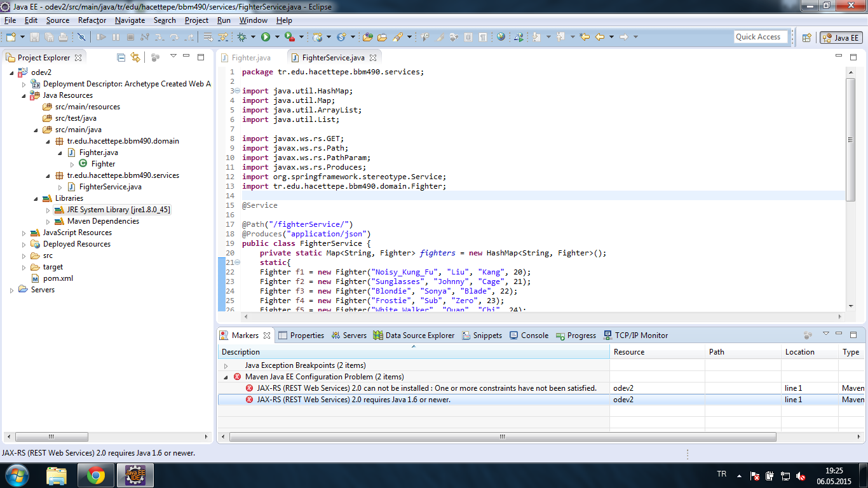This screenshot has height=488, width=868.
Task: Open the File menu
Action: [10, 20]
